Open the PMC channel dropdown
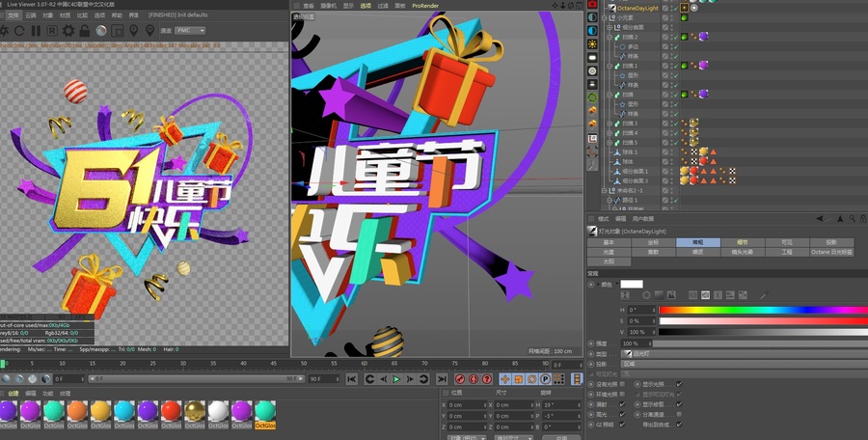The image size is (868, 440). (x=190, y=31)
